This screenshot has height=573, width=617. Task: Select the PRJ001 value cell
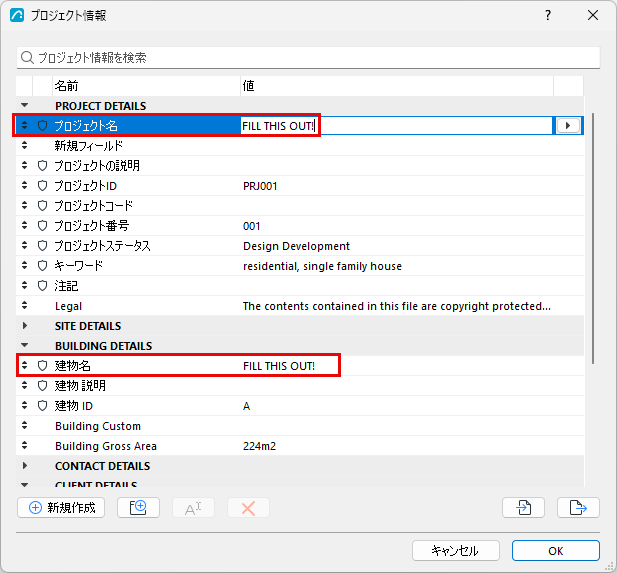click(x=260, y=186)
